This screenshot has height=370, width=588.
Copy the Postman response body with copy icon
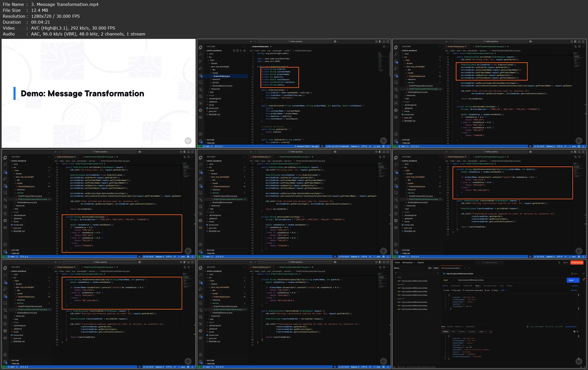coord(574,332)
